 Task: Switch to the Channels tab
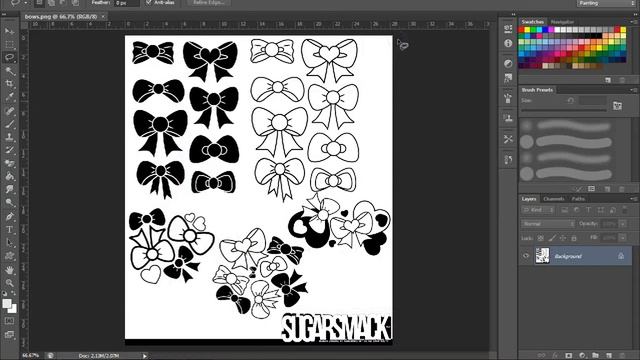(x=554, y=199)
